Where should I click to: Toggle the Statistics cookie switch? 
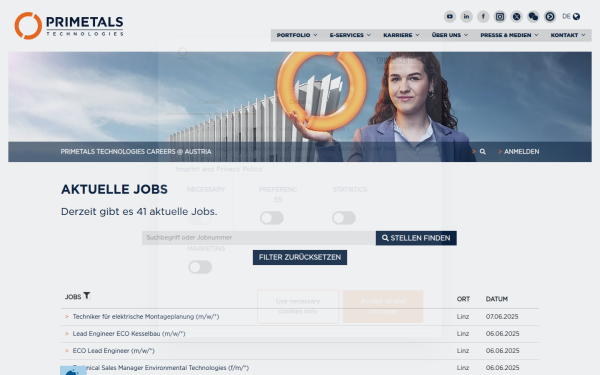click(x=344, y=218)
